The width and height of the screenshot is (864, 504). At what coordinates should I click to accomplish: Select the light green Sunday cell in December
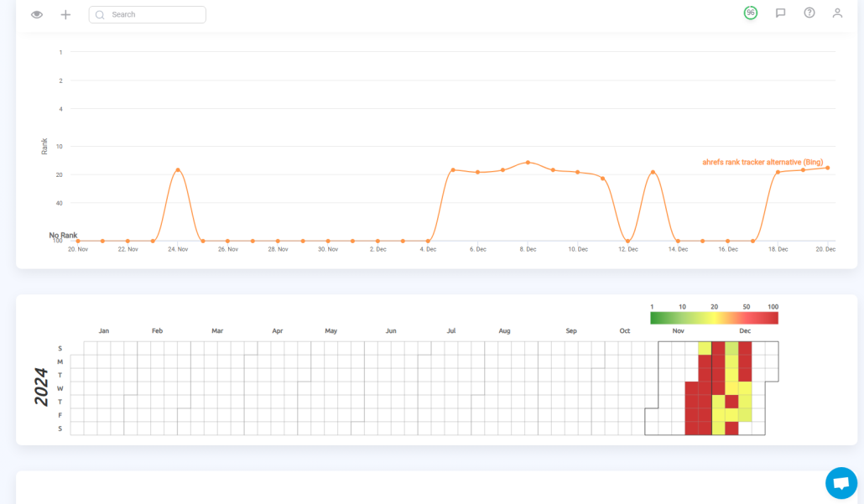731,348
